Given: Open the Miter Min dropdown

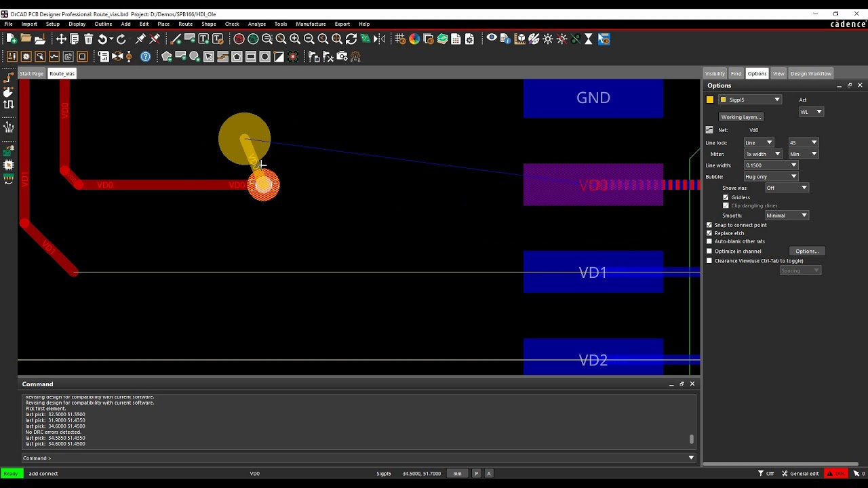Looking at the screenshot, I should pyautogui.click(x=803, y=154).
